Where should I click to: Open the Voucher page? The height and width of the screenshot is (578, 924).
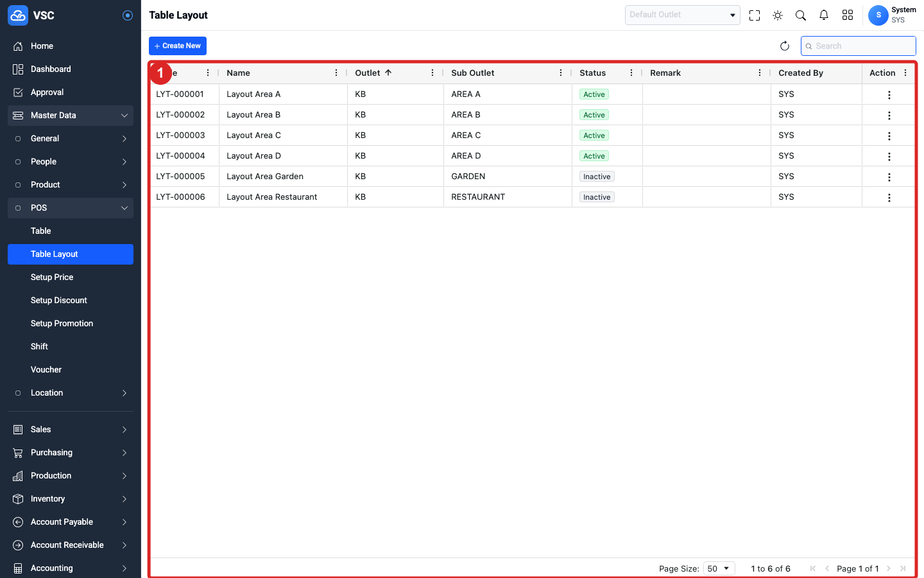click(71, 370)
